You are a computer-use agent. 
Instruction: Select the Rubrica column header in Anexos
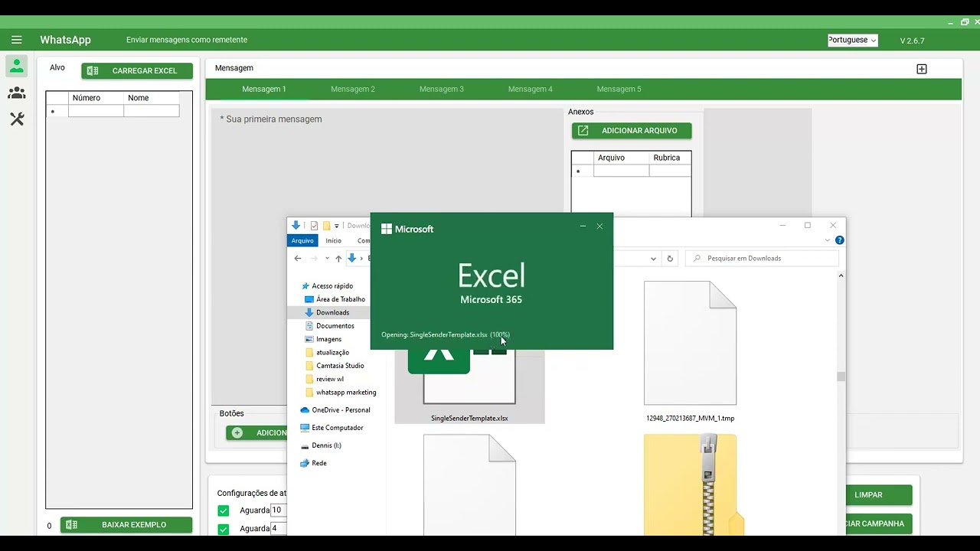pos(670,158)
